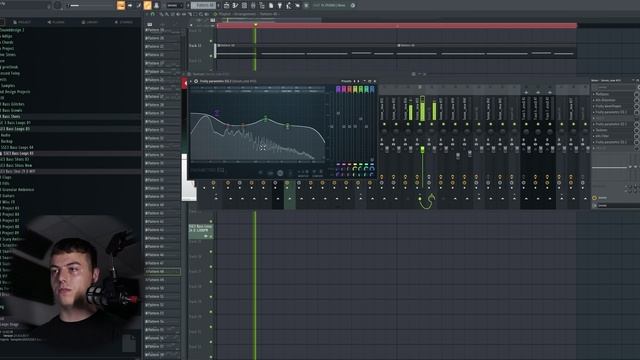Click the blue band 7 tab atop EQ sliders

coord(372,89)
